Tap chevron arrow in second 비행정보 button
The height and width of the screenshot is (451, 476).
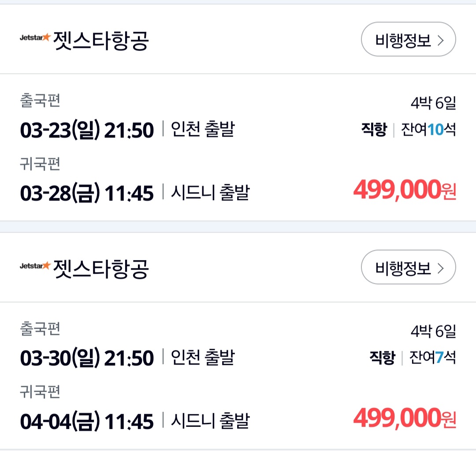[440, 268]
